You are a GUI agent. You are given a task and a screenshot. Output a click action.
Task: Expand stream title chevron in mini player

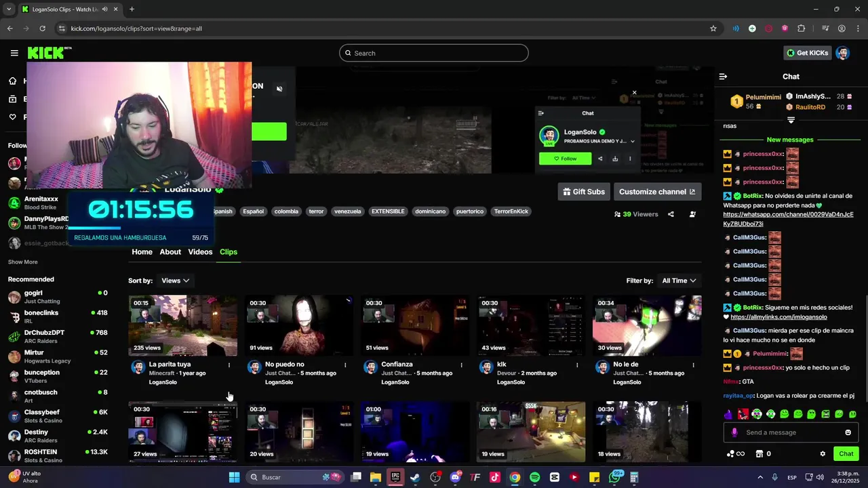click(x=633, y=142)
